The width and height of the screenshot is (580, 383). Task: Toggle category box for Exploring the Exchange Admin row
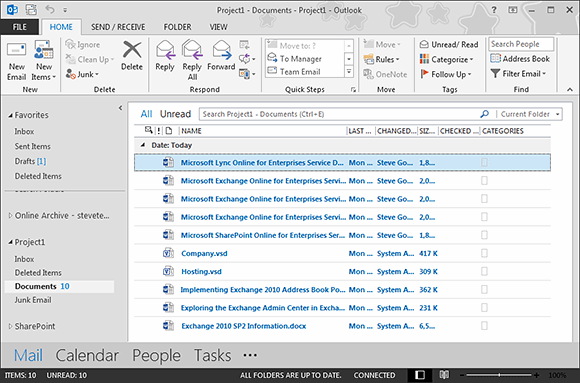tap(484, 308)
